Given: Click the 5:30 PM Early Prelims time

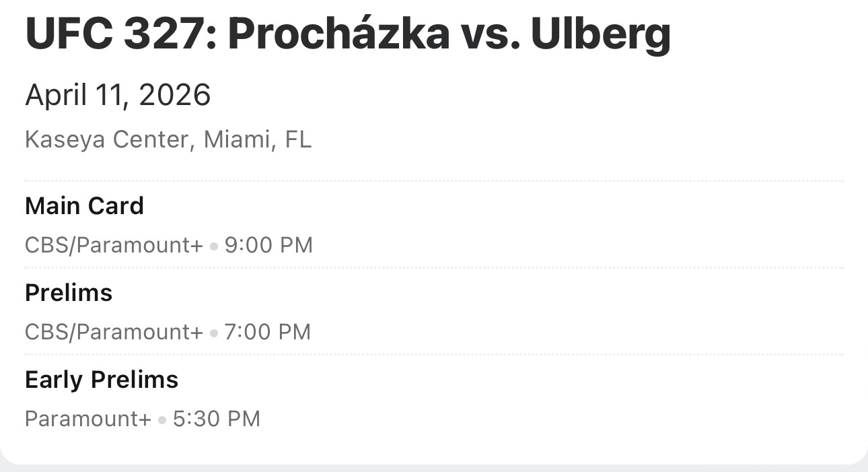Looking at the screenshot, I should (216, 418).
